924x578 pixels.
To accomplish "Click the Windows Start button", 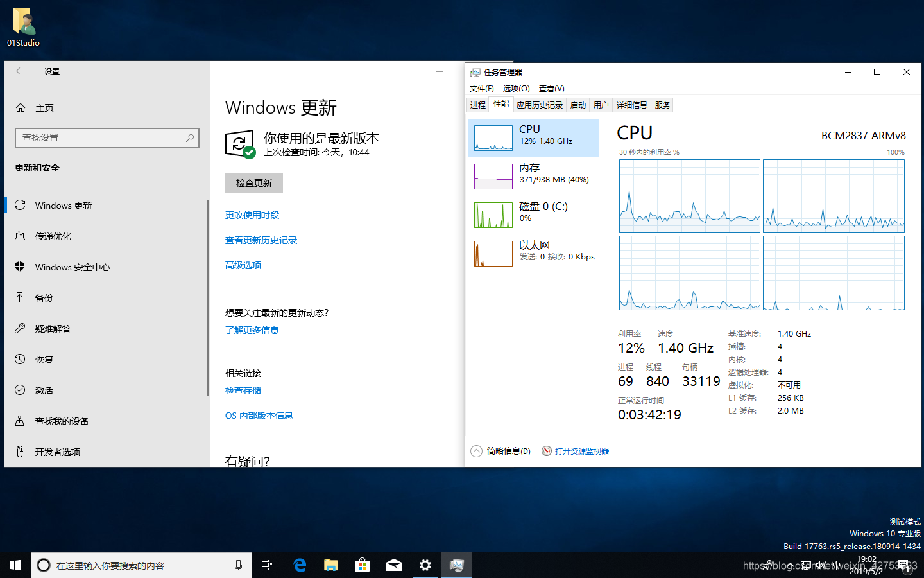I will point(15,565).
